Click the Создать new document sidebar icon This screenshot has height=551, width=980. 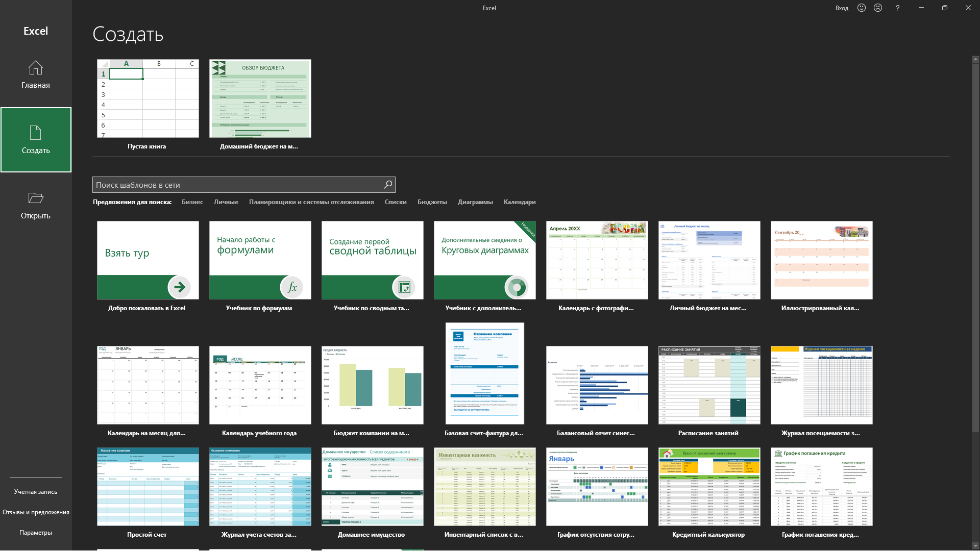pyautogui.click(x=36, y=133)
